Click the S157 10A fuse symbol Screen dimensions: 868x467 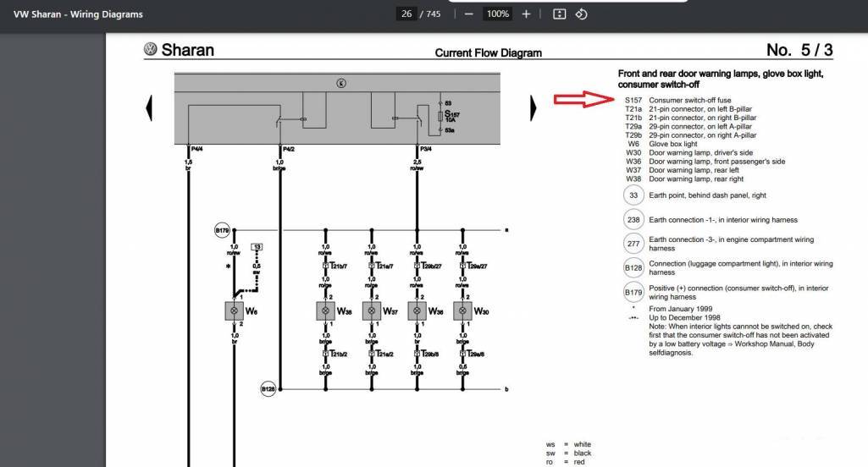pos(440,116)
